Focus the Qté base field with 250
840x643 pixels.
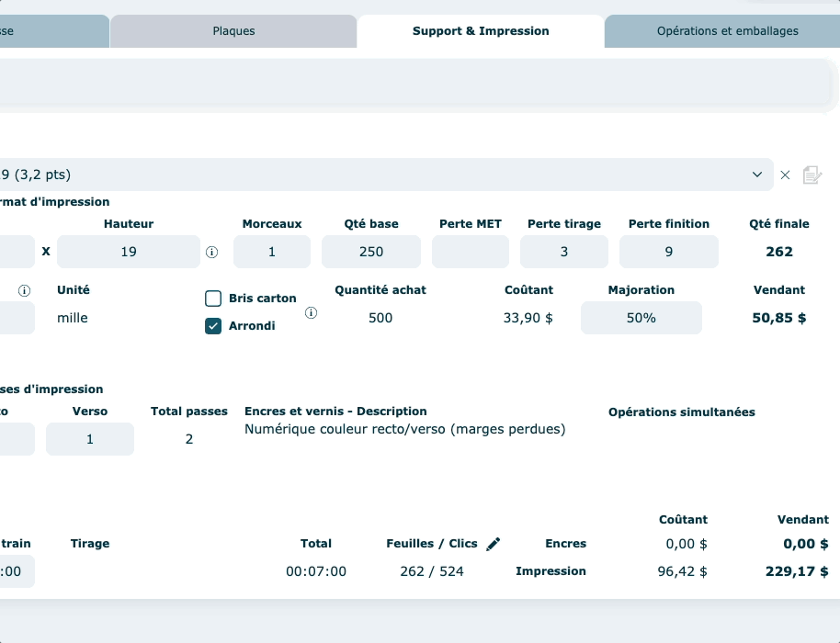pos(371,252)
